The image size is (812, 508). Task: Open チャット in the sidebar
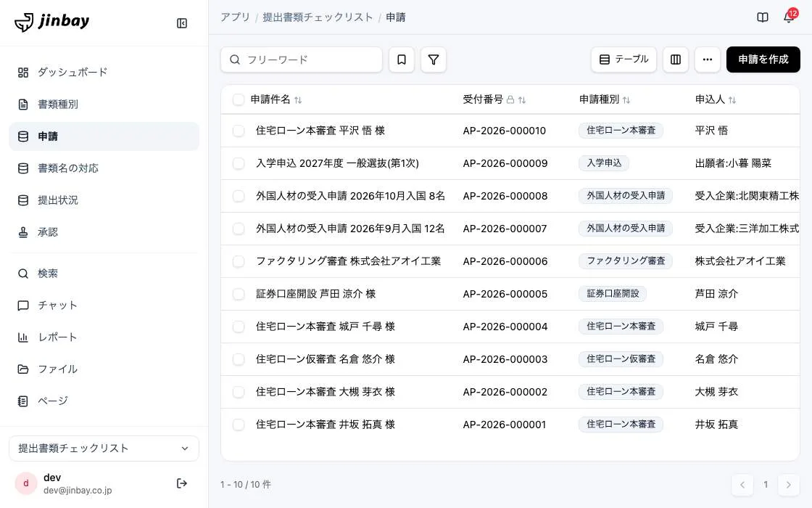pos(104,306)
